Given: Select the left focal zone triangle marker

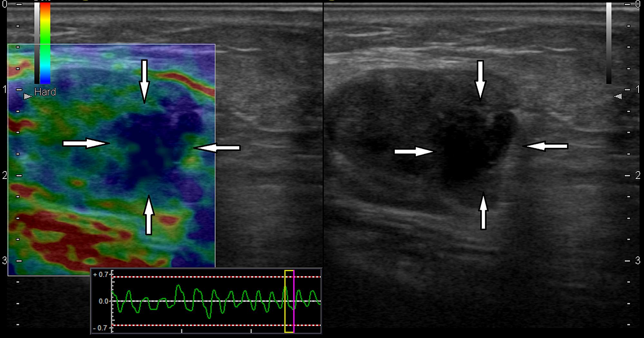Looking at the screenshot, I should [28, 96].
